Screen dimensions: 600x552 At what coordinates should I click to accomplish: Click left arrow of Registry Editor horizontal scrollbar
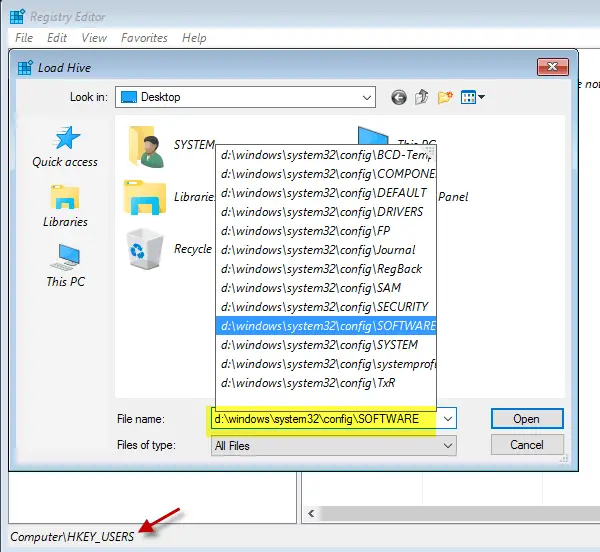pos(311,513)
